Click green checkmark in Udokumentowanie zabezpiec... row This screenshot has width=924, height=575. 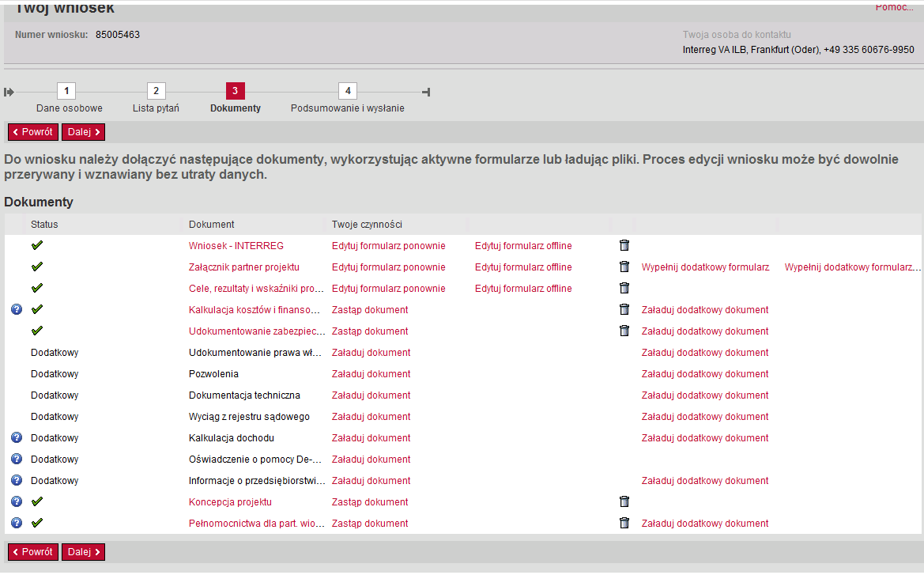[x=37, y=331]
